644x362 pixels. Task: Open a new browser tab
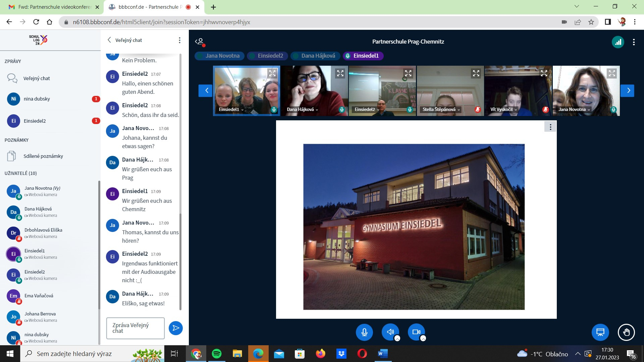[213, 7]
